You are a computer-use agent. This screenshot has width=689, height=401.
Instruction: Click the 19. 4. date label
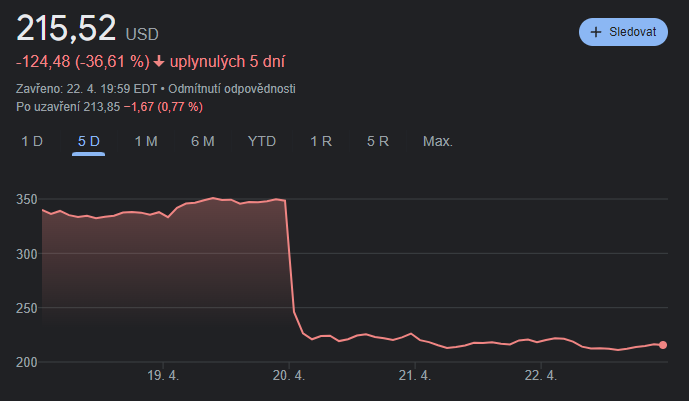[x=162, y=376]
